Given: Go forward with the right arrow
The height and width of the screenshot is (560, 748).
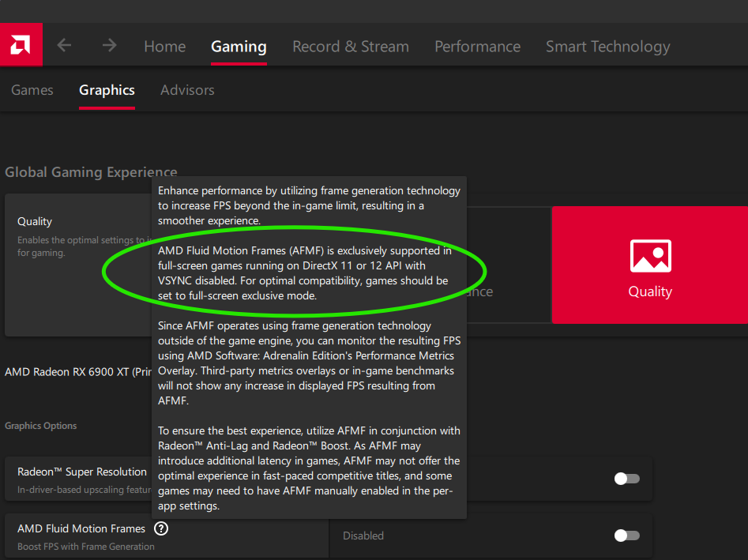Looking at the screenshot, I should click(x=109, y=45).
